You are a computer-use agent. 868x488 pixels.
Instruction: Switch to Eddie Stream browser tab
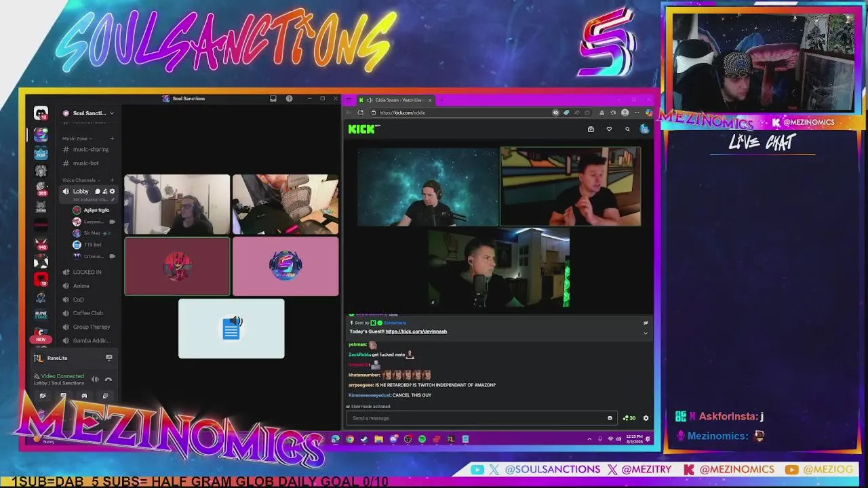pyautogui.click(x=395, y=100)
